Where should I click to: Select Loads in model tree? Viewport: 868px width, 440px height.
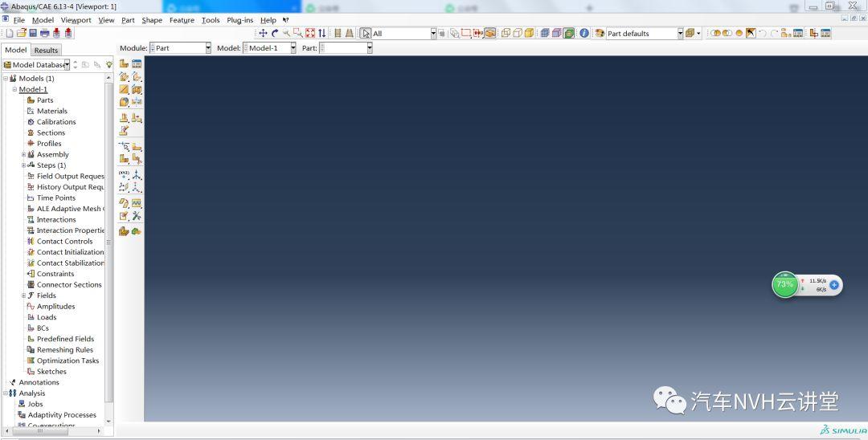click(47, 317)
